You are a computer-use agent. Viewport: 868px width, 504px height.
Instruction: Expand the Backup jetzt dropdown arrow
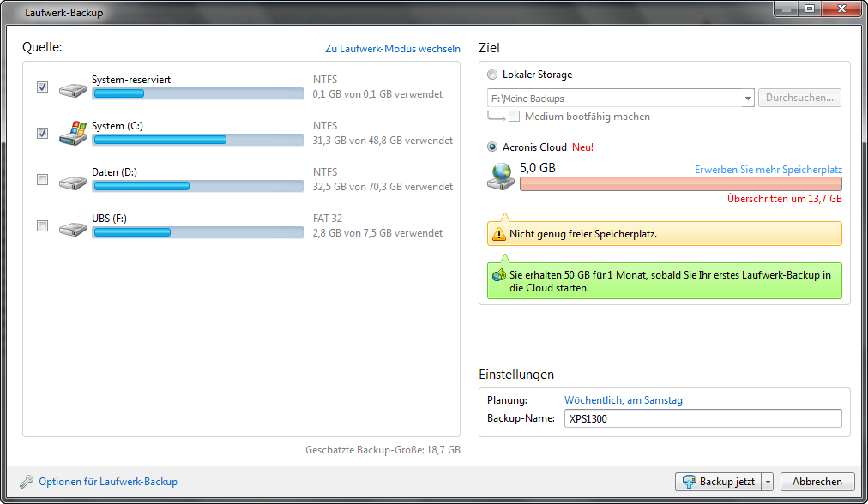(768, 482)
